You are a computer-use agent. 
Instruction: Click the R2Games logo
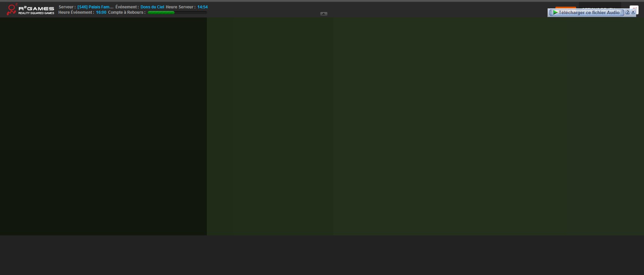click(30, 9)
